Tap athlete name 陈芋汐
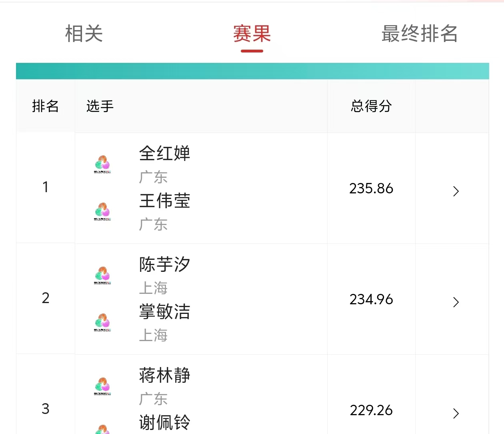This screenshot has width=504, height=434. click(164, 264)
